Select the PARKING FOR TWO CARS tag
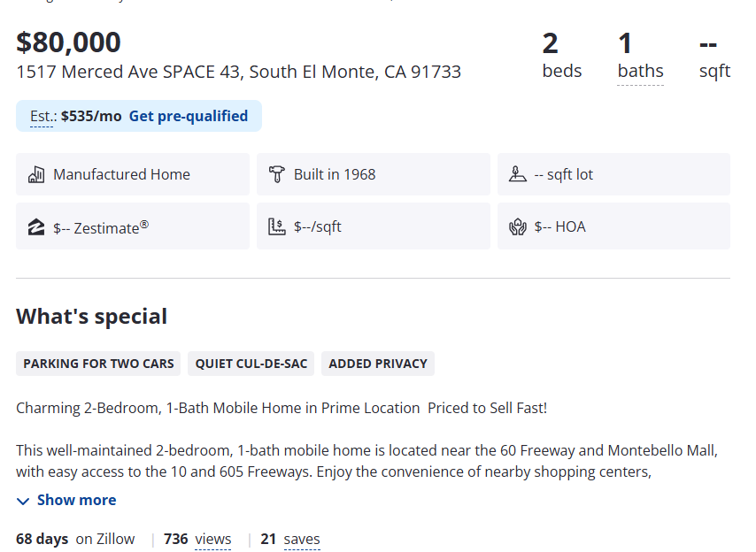 click(98, 364)
